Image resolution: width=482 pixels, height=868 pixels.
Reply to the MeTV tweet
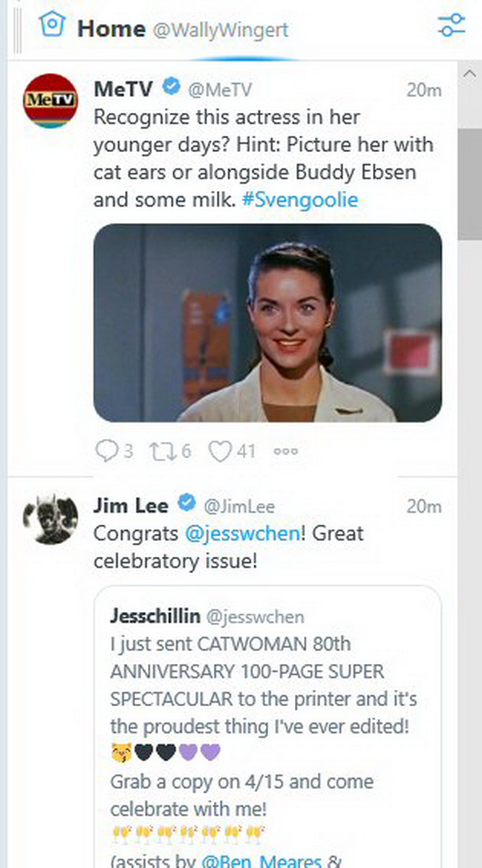click(x=107, y=451)
